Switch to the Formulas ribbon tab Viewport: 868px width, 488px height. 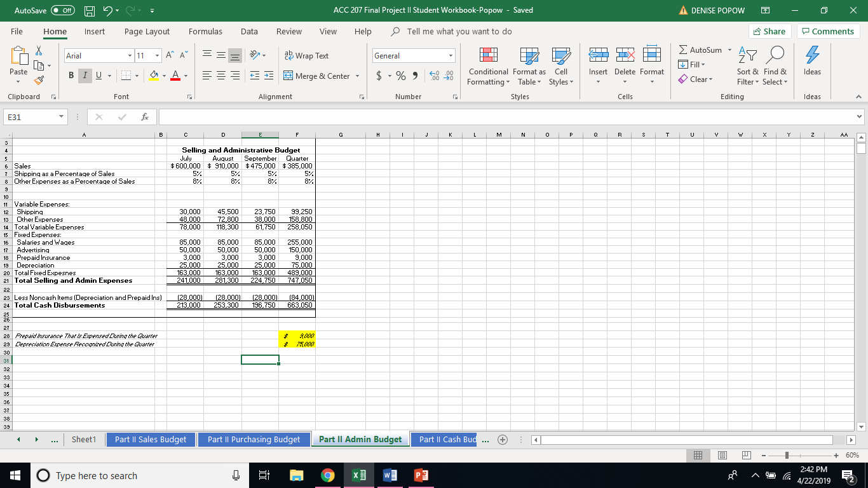(205, 31)
